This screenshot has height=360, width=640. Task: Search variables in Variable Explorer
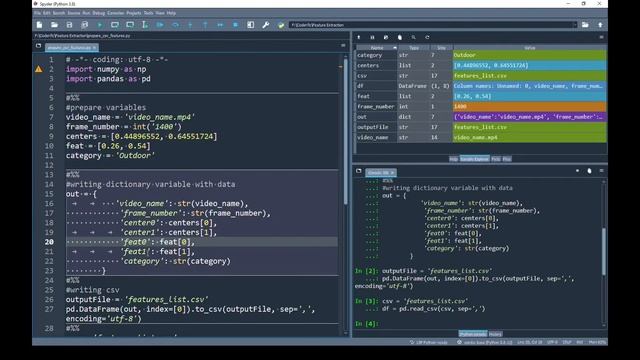tap(413, 37)
